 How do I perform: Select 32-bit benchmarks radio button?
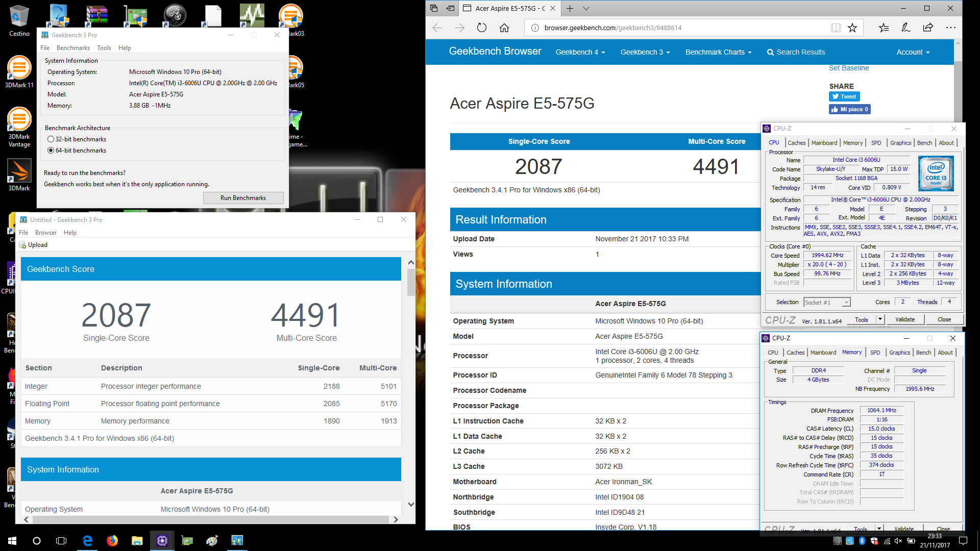tap(51, 139)
